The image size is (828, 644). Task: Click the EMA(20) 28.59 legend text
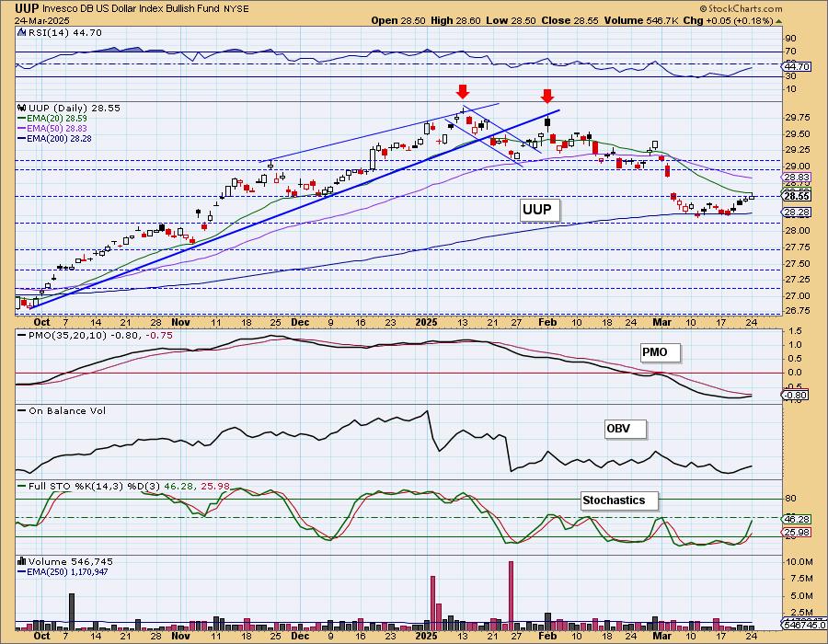click(56, 119)
